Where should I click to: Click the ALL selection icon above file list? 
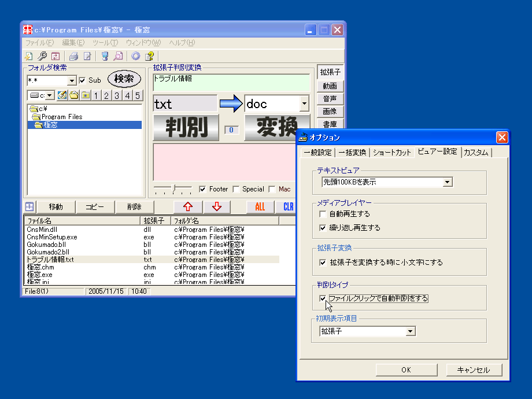259,207
